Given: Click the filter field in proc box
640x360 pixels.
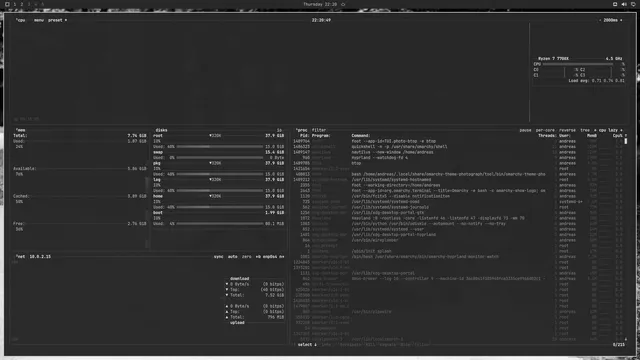Looking at the screenshot, I should tap(319, 130).
